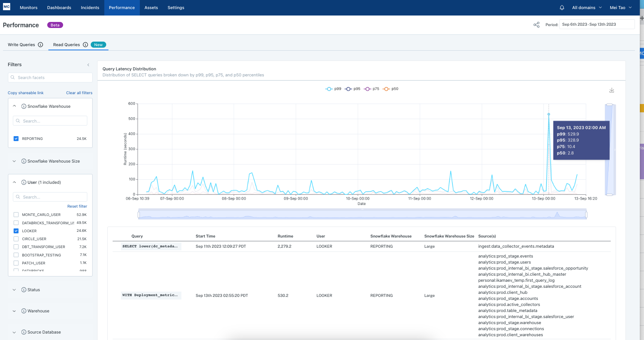Click the share icon next to Period
The image size is (644, 340).
click(x=536, y=25)
